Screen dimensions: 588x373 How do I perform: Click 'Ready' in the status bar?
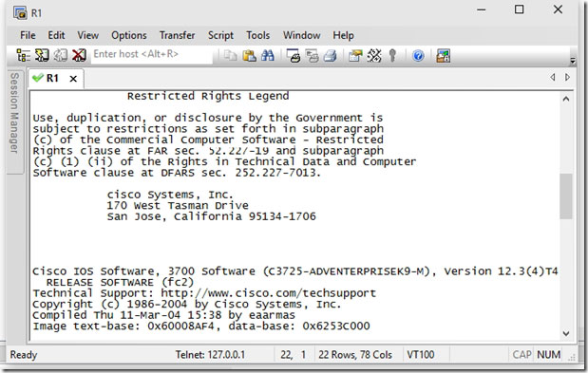point(24,355)
